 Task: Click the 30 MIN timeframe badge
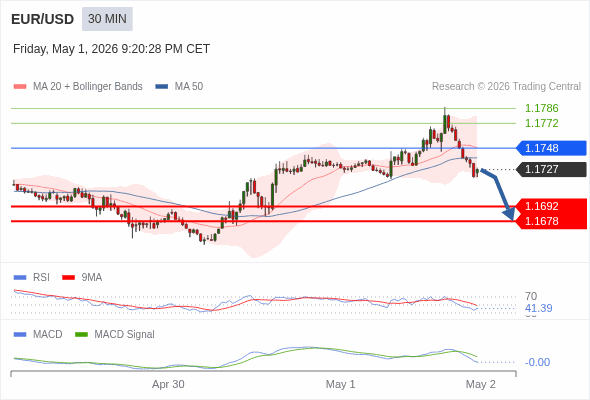[107, 19]
